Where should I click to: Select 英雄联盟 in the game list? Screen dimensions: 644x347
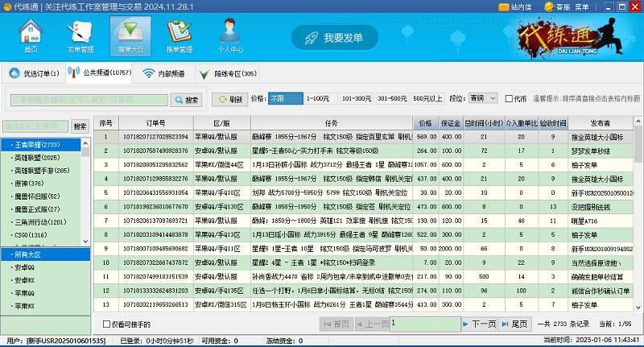pyautogui.click(x=36, y=158)
